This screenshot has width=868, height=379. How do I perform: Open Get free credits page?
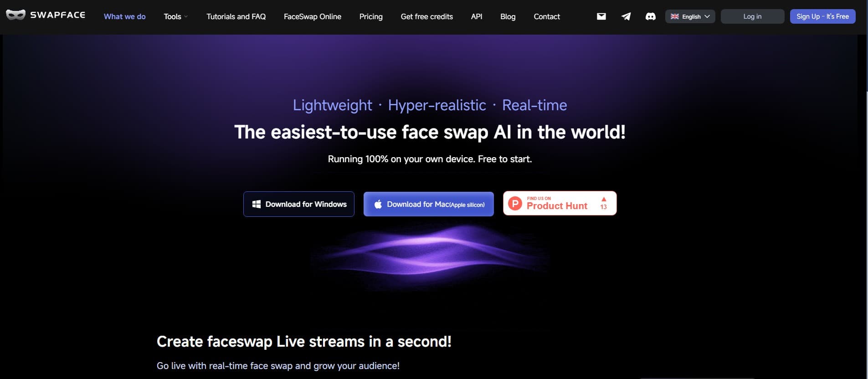click(427, 16)
